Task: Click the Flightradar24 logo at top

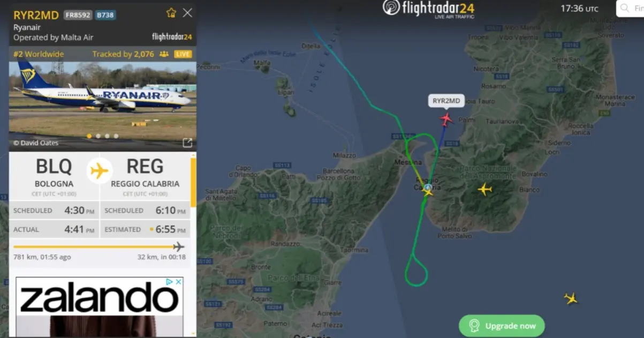Action: coord(428,9)
